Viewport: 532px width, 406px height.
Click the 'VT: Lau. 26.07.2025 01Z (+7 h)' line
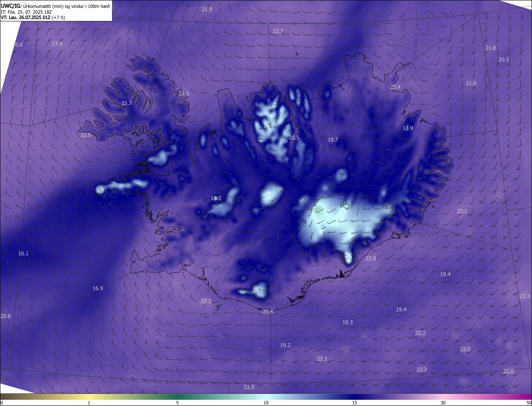coord(32,17)
